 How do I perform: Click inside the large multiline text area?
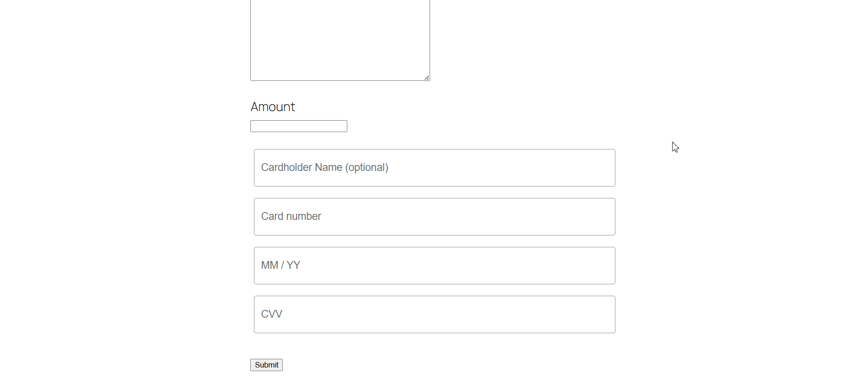click(x=340, y=40)
